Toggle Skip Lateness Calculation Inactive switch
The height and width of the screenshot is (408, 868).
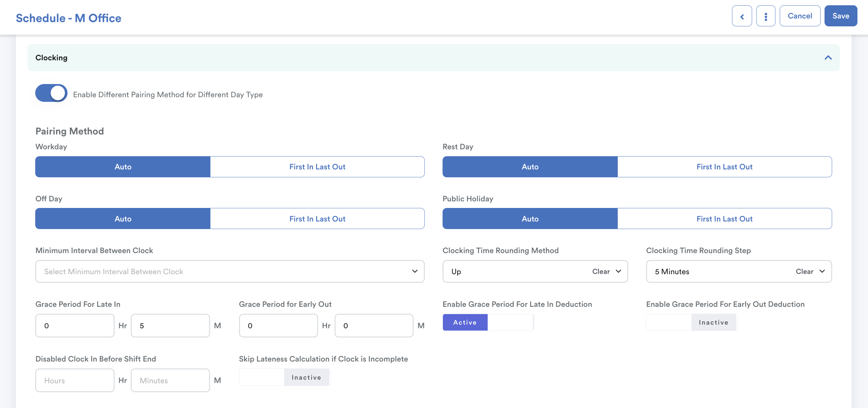pos(285,377)
